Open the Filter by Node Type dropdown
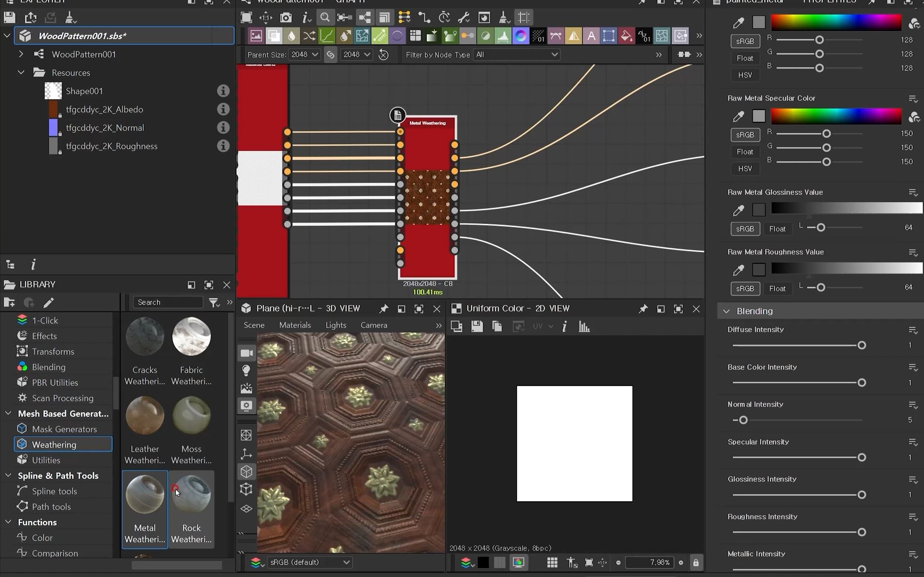The image size is (924, 577). coord(516,55)
